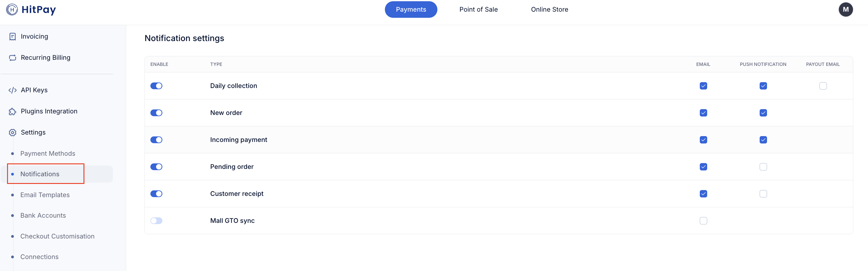Click the Plugins Integration puzzle icon
868x271 pixels.
point(13,111)
